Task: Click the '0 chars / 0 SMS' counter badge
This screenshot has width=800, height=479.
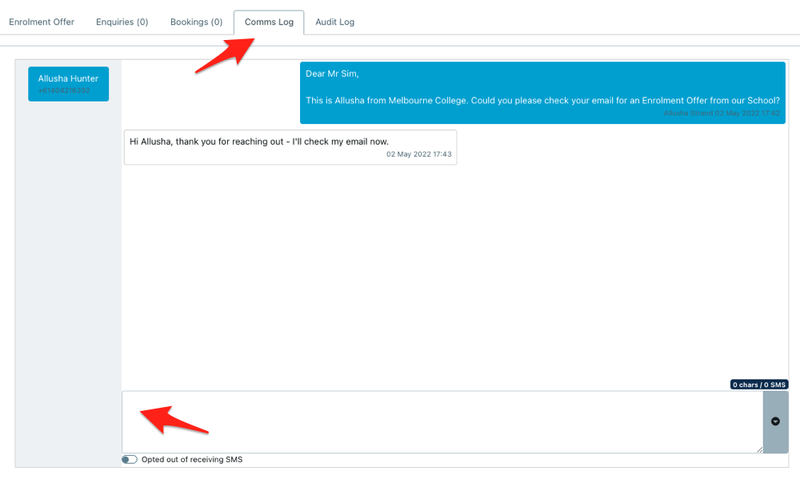Action: pos(759,385)
